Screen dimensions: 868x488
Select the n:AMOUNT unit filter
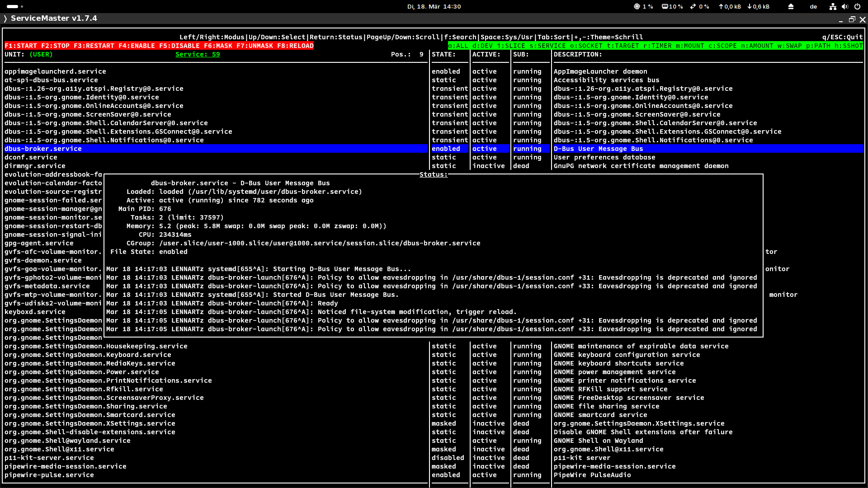[757, 46]
